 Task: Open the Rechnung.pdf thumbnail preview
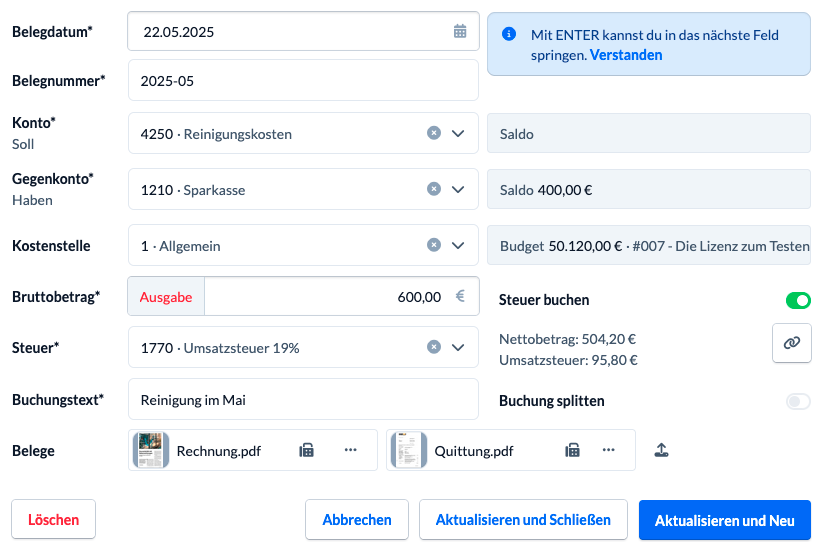pyautogui.click(x=152, y=450)
